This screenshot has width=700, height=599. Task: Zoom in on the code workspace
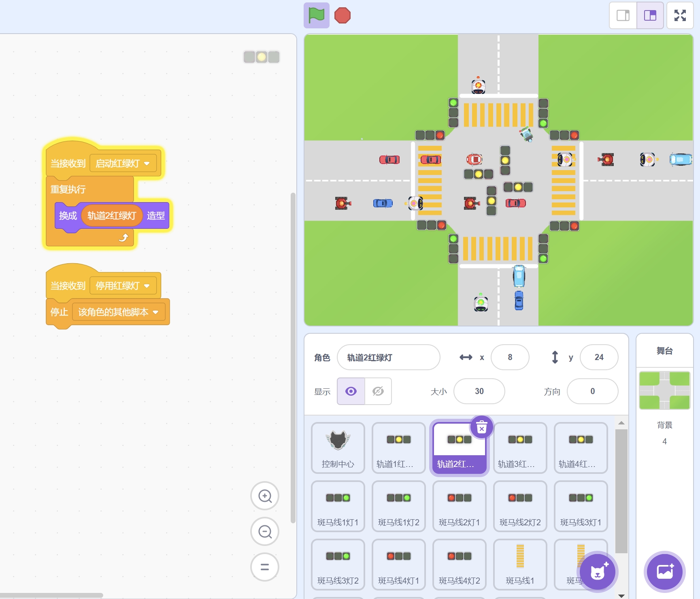coord(265,496)
